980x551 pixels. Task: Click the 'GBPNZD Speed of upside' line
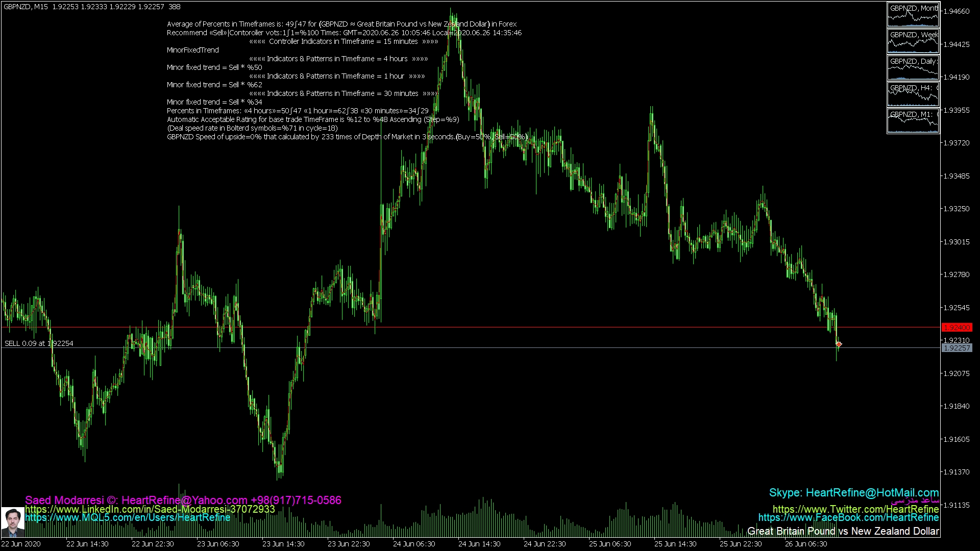[x=347, y=137]
